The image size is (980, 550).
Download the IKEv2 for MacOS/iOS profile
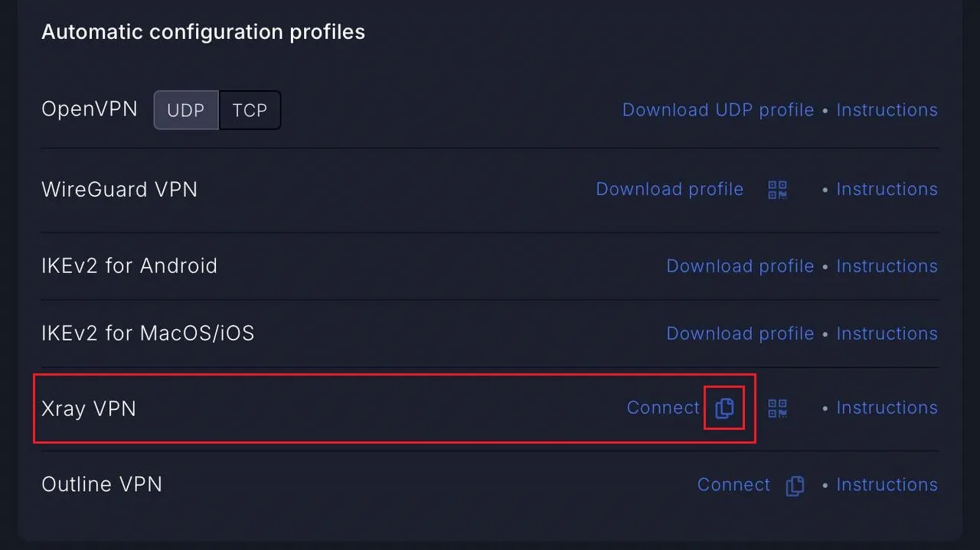pos(740,334)
